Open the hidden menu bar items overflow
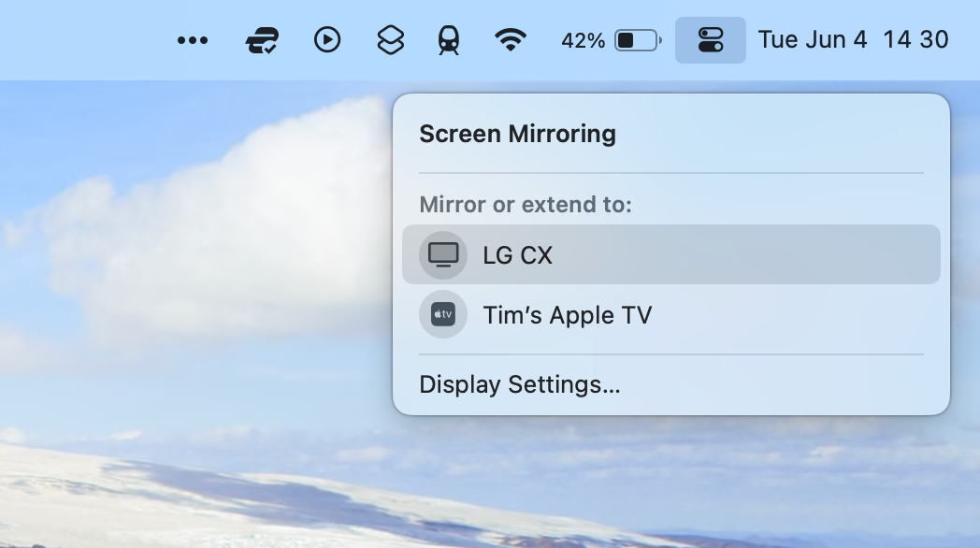 [192, 39]
